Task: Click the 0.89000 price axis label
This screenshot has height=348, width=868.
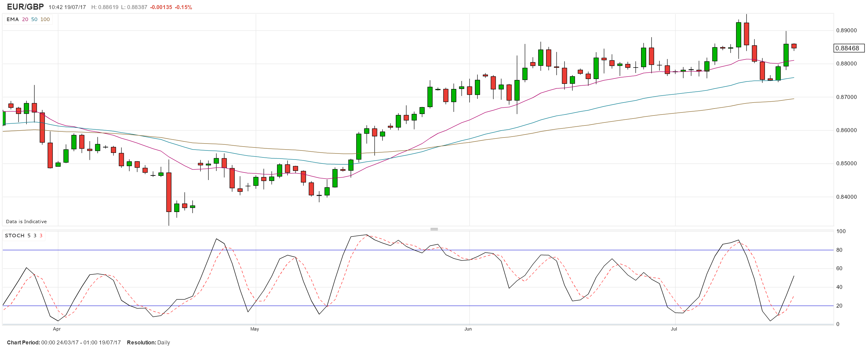Action: point(846,30)
